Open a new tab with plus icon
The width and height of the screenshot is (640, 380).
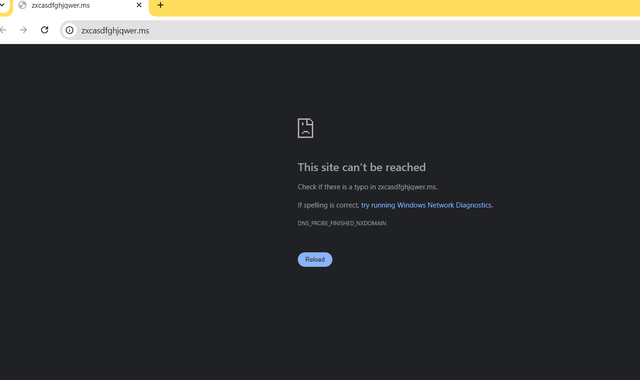tap(160, 5)
